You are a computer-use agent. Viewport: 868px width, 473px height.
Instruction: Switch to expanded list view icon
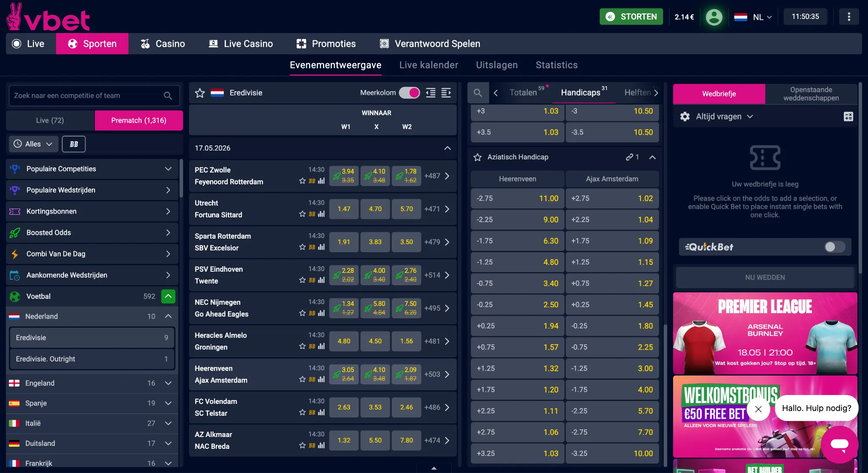click(x=446, y=93)
